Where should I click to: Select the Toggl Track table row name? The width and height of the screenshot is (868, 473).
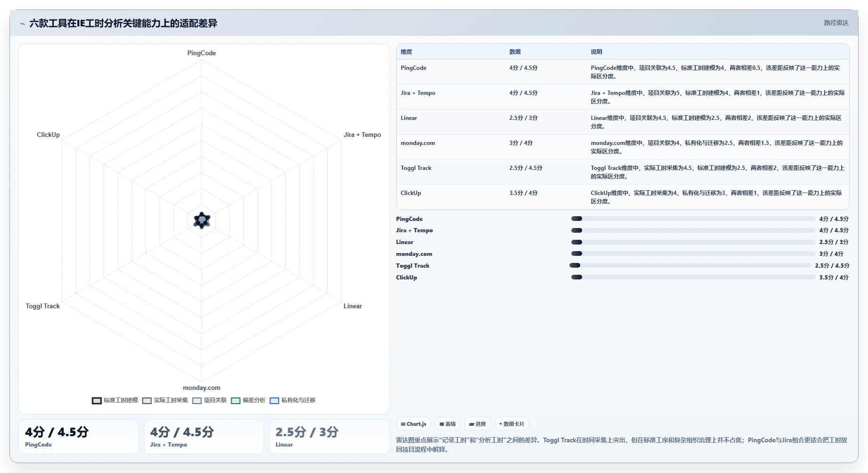click(416, 168)
